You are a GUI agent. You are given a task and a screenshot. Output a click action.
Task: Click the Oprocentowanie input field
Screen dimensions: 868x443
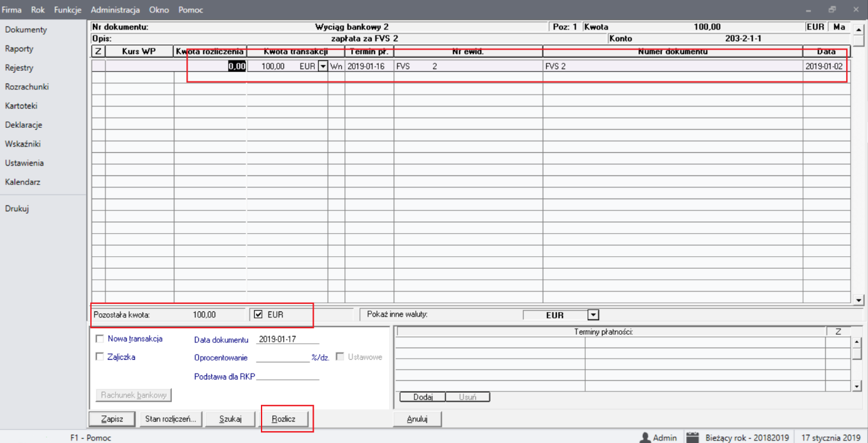[283, 357]
